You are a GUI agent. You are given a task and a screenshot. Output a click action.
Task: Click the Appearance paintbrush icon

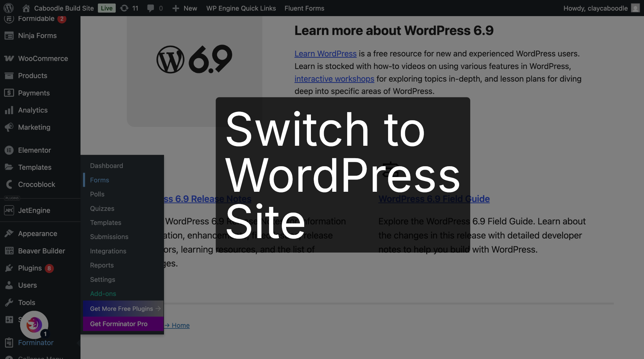9,233
